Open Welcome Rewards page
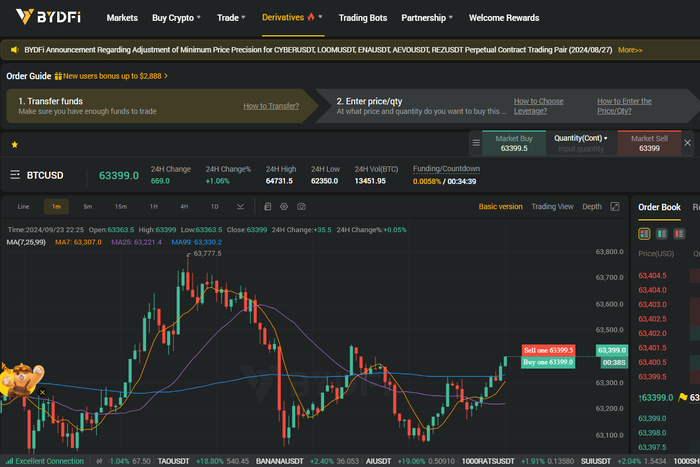Screen dimensions: 700x467 coord(504,18)
